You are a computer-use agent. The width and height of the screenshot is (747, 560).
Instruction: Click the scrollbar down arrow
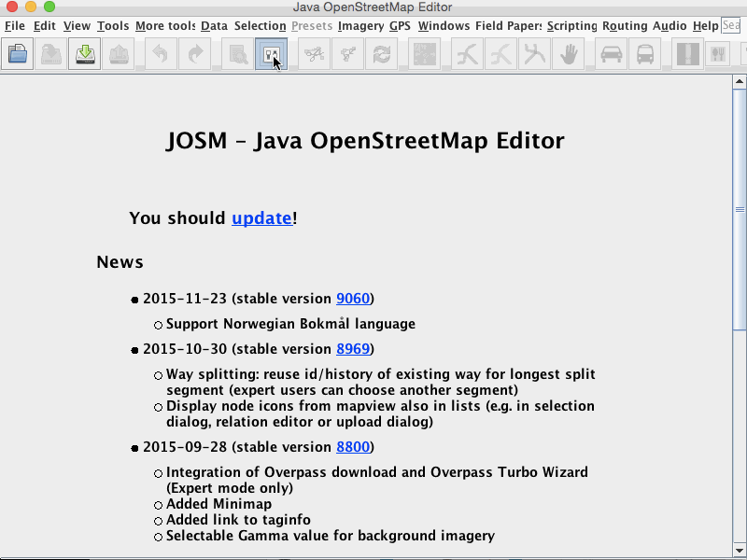tap(740, 550)
